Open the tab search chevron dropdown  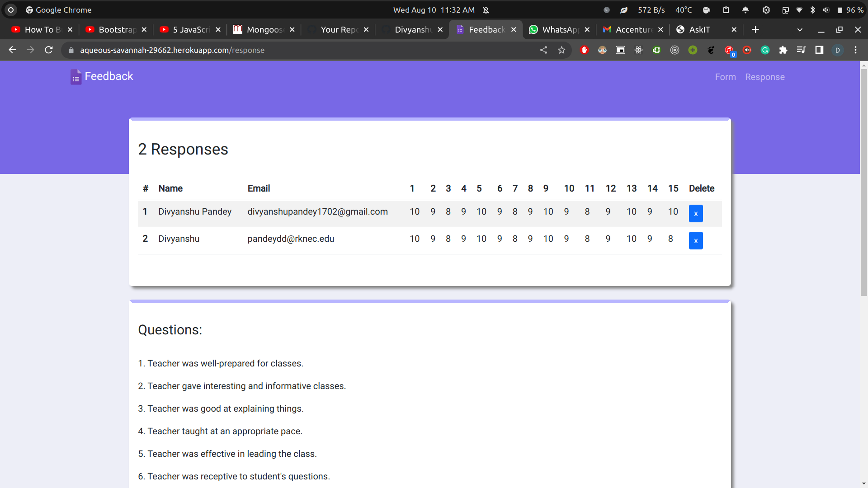tap(800, 29)
